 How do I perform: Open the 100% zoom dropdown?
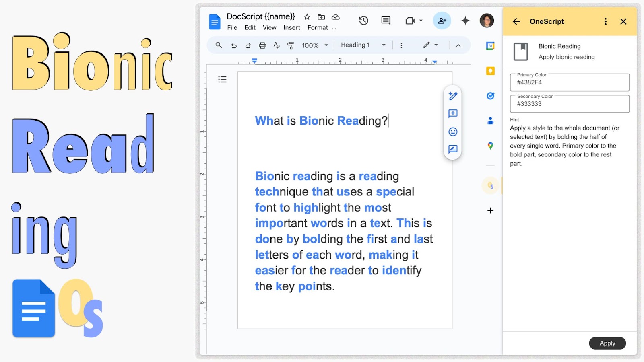pos(315,45)
